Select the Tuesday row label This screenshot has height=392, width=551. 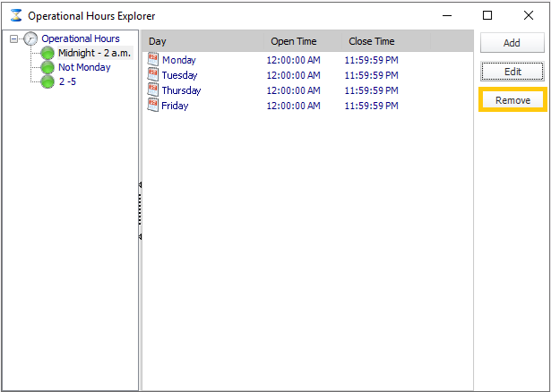[179, 75]
